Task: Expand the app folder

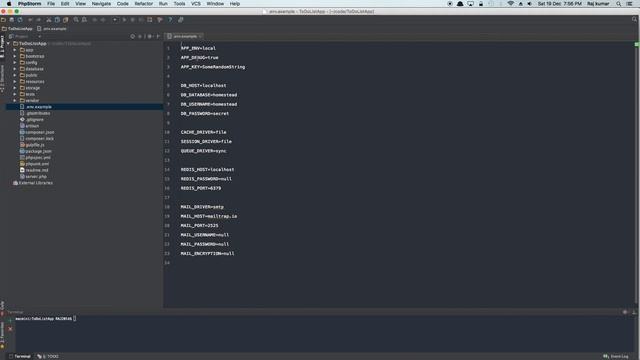Action: tap(15, 50)
